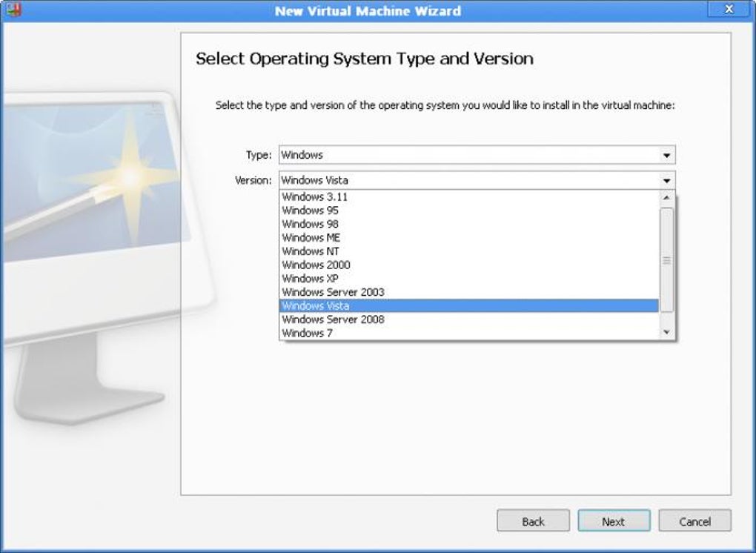Click the Version combo box arrow
This screenshot has height=553, width=756.
click(x=666, y=180)
